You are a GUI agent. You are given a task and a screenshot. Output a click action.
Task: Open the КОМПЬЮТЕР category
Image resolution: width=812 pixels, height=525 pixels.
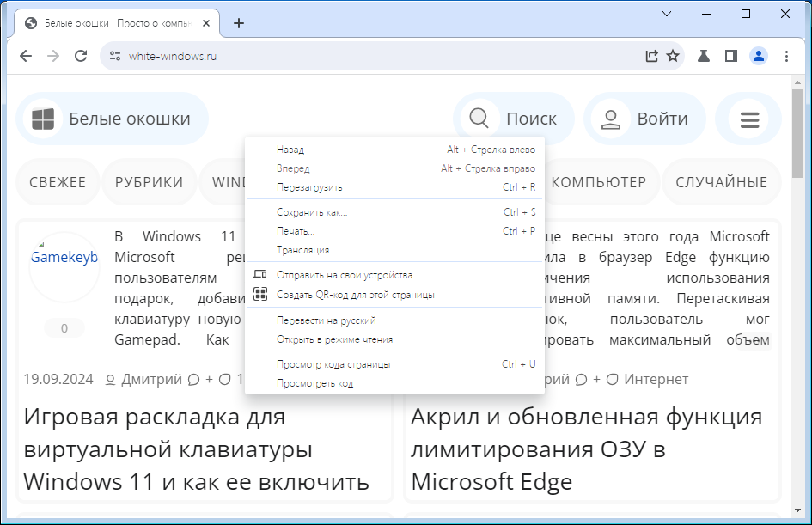pyautogui.click(x=599, y=182)
